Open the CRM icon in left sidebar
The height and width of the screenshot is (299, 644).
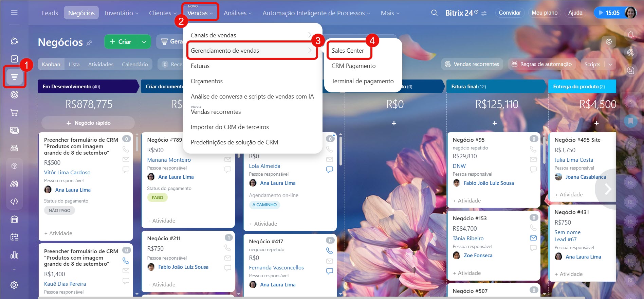pyautogui.click(x=14, y=77)
